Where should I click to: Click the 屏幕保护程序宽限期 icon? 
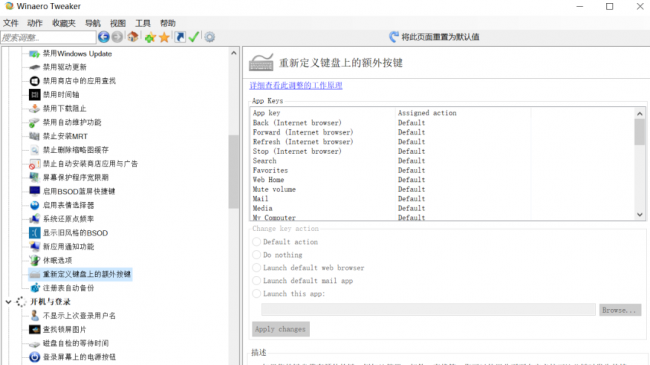coord(34,178)
